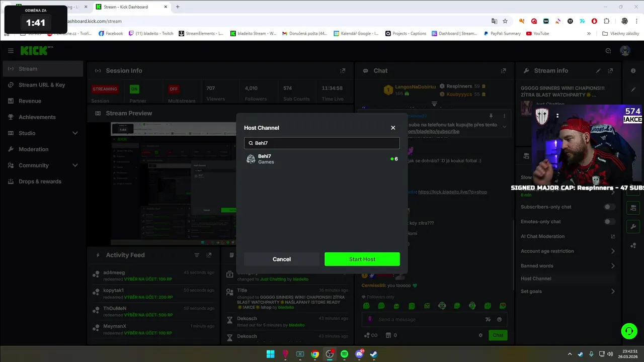644x362 pixels.
Task: Open the Stream sidebar section
Action: tap(43, 69)
